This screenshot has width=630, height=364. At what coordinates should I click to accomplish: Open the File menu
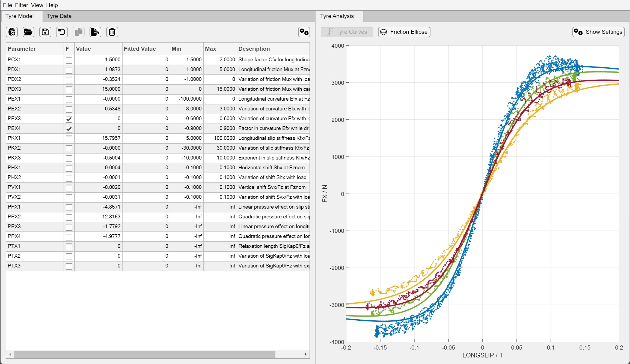point(7,5)
